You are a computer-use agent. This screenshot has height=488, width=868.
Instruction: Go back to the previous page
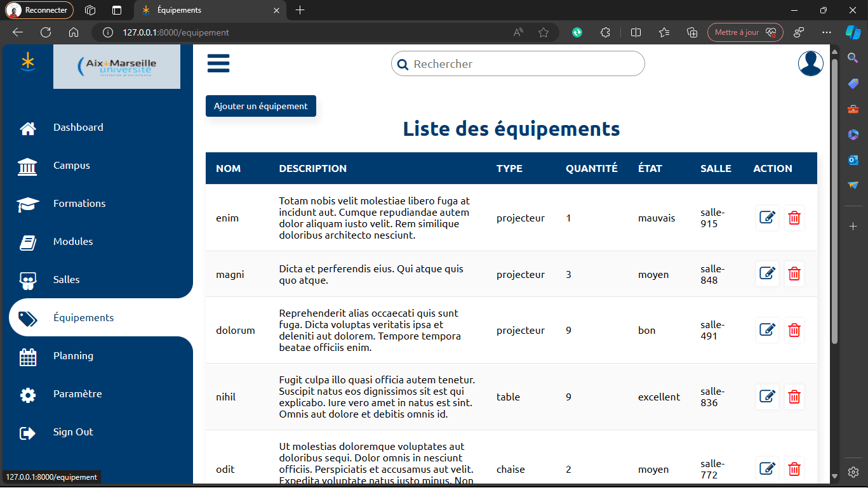pos(18,32)
